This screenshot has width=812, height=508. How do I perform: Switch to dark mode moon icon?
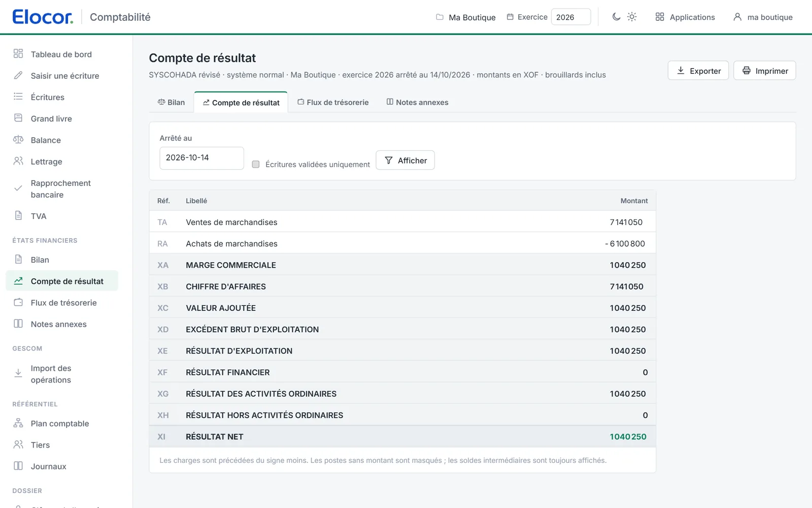tap(616, 17)
